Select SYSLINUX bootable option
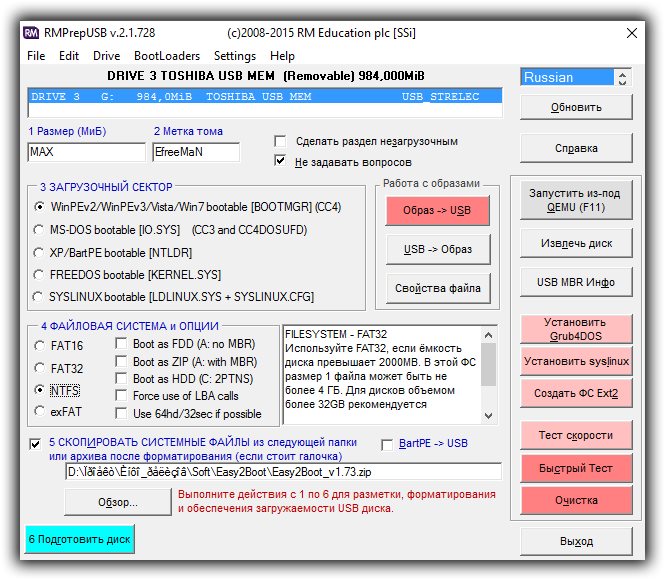Viewport: 665px width, 580px height. [x=39, y=297]
